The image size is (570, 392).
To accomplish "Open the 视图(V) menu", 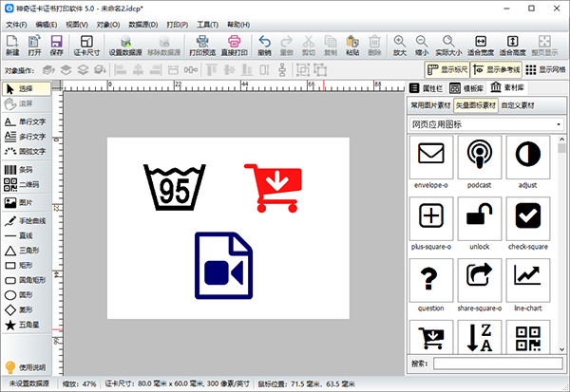I will coord(77,25).
